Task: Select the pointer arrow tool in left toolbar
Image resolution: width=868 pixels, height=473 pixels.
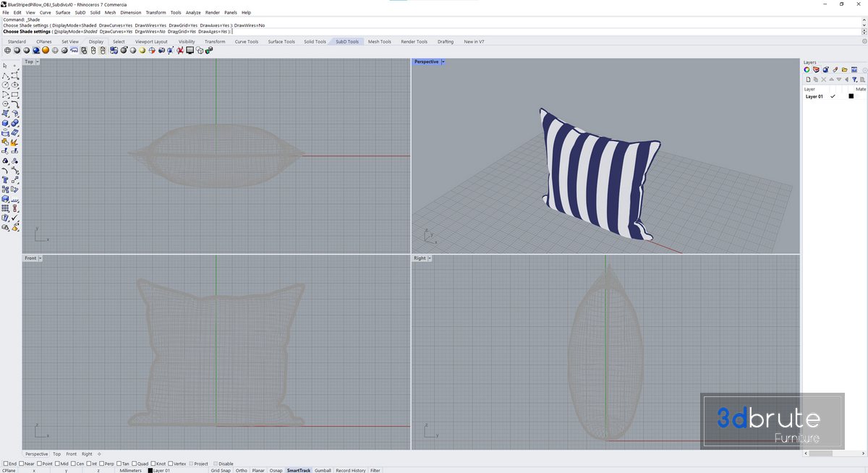Action: pyautogui.click(x=6, y=66)
